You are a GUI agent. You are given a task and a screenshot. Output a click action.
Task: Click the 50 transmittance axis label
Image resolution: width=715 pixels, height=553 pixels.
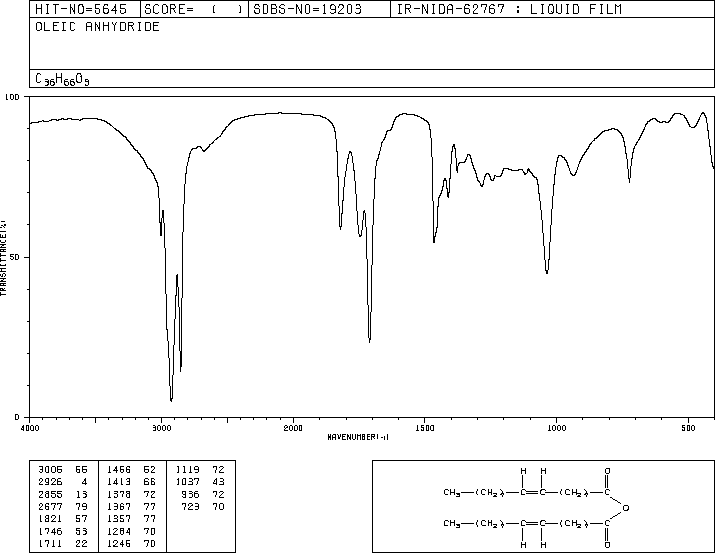coord(16,257)
